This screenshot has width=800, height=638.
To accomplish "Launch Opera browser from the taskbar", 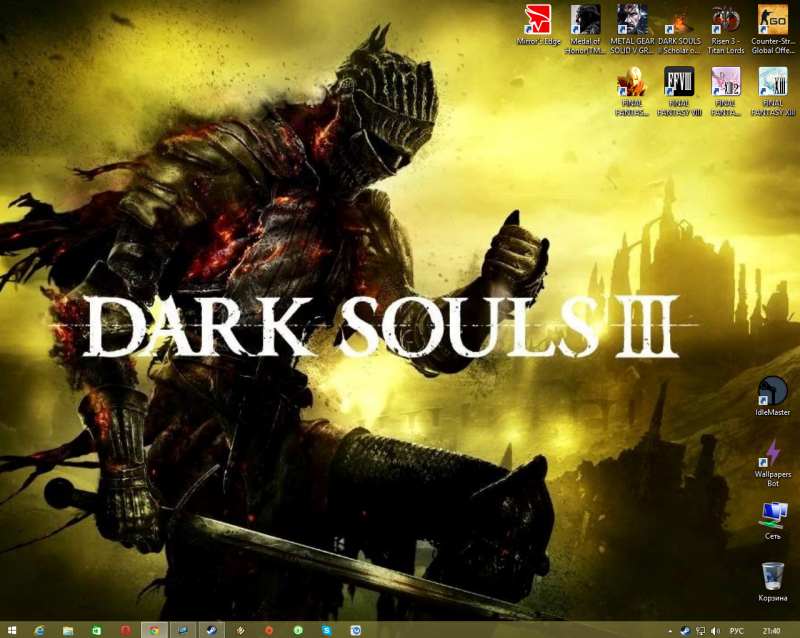I will [x=125, y=630].
